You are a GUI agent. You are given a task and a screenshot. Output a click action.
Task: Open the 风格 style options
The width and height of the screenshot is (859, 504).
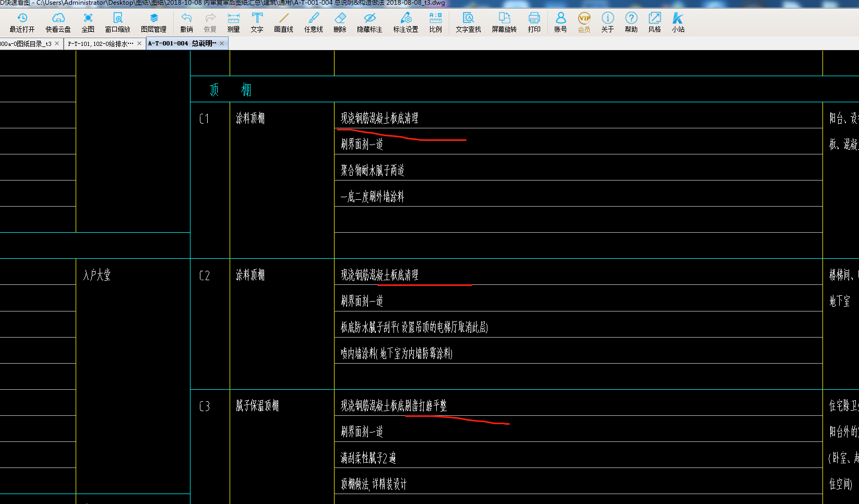[654, 23]
